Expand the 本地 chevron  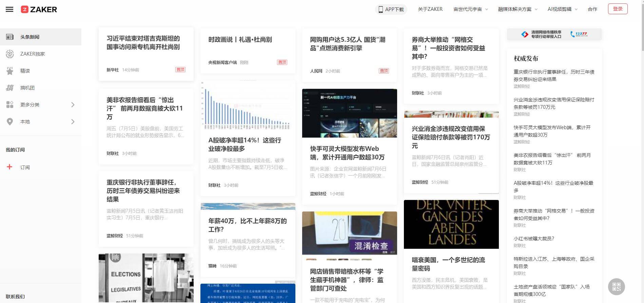[73, 122]
